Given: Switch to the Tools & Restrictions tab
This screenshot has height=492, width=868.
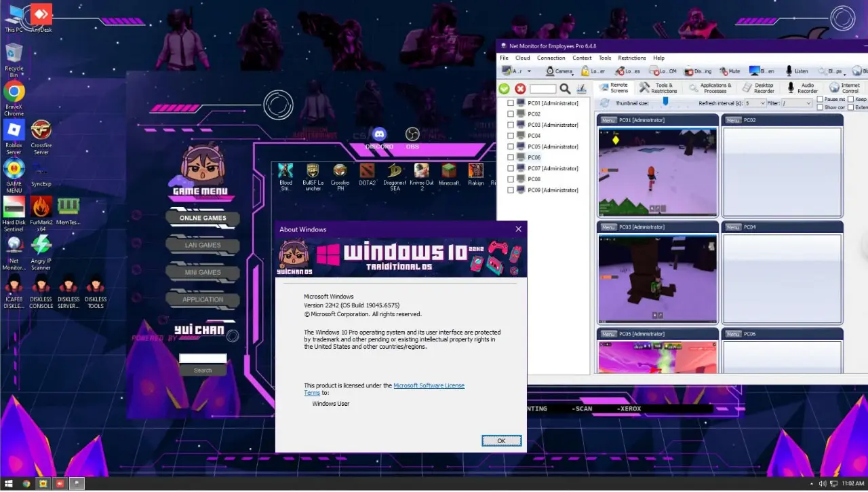Looking at the screenshot, I should [658, 88].
